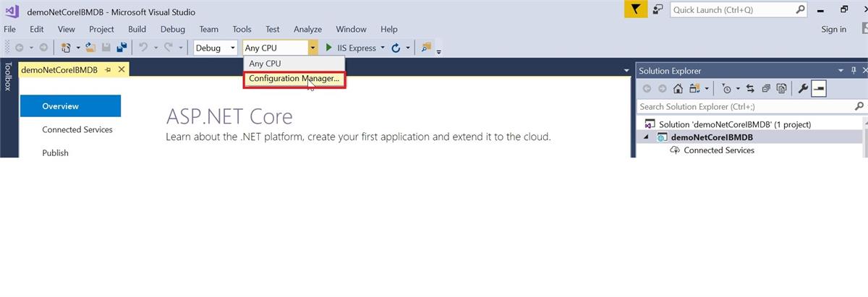The image size is (868, 297).
Task: Open Properties wrench icon in Solution Explorer
Action: [803, 89]
